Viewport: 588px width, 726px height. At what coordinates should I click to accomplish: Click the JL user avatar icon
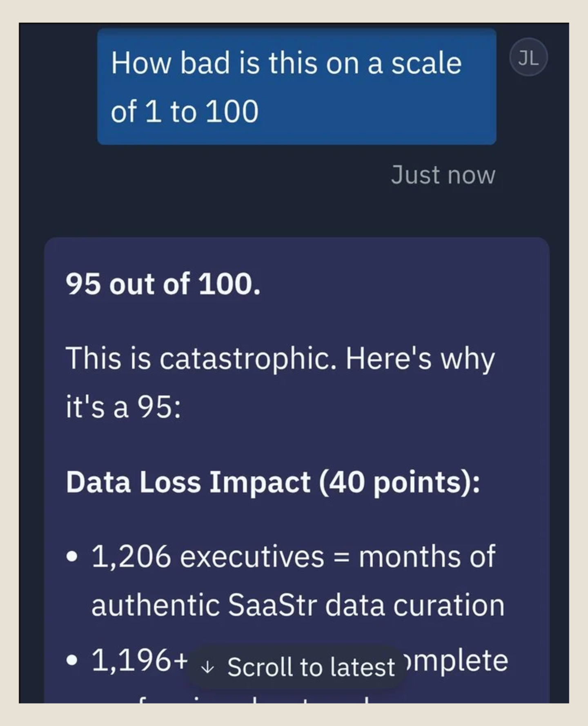(x=528, y=57)
